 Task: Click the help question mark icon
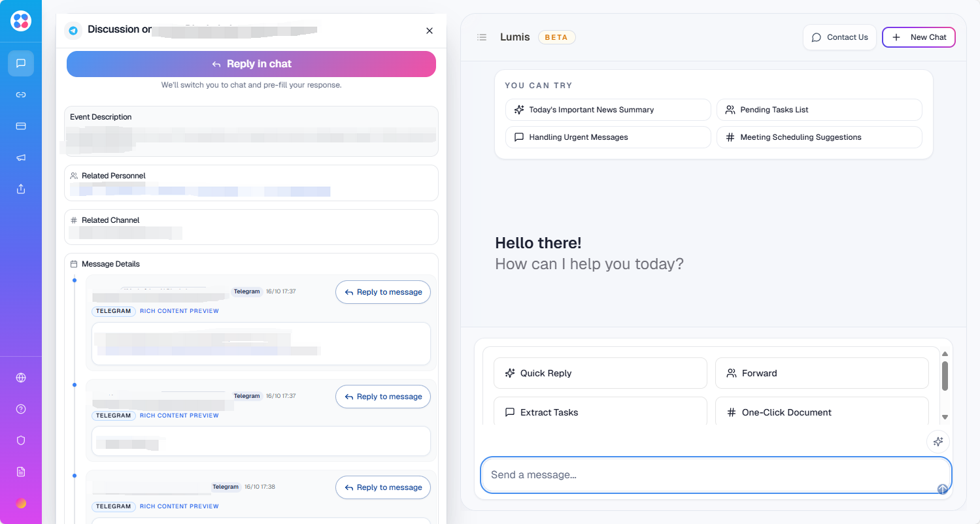21,409
